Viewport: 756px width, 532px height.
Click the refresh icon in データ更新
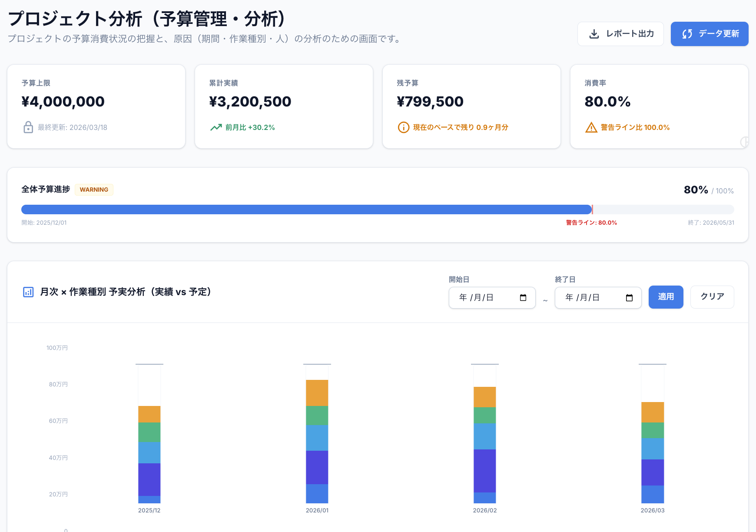point(687,34)
